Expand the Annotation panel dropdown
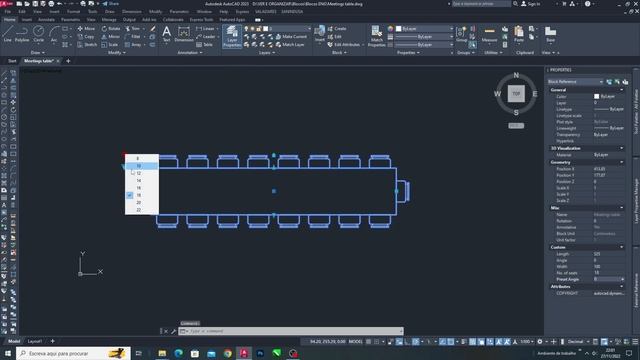 coord(189,53)
